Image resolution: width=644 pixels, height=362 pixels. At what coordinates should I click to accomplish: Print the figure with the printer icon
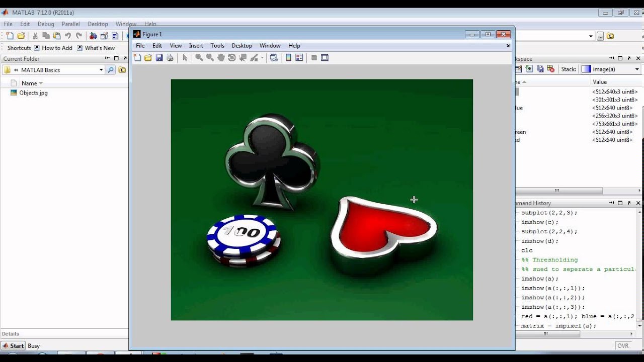pyautogui.click(x=170, y=58)
